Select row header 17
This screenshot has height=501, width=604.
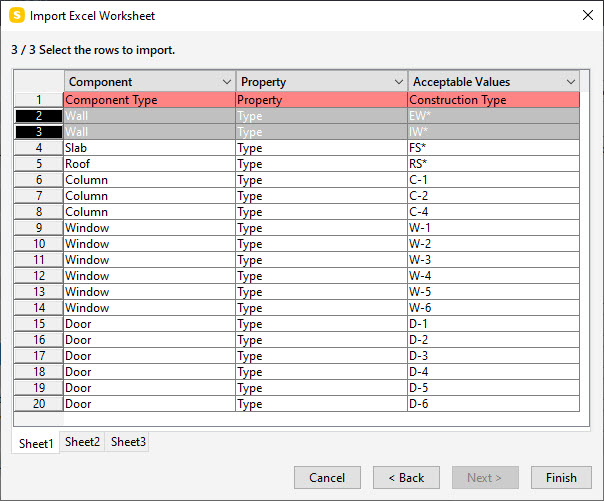(39, 356)
